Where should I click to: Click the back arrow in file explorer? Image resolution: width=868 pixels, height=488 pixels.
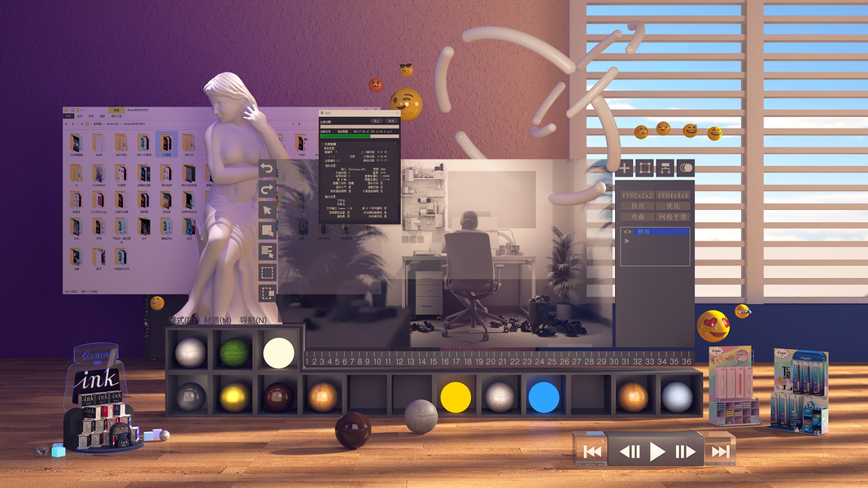[x=67, y=124]
